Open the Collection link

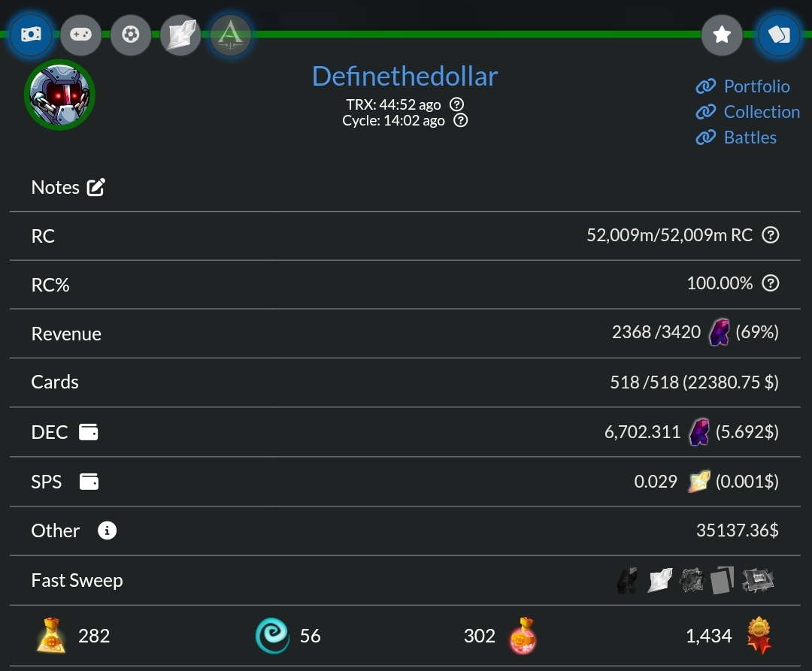pyautogui.click(x=761, y=111)
